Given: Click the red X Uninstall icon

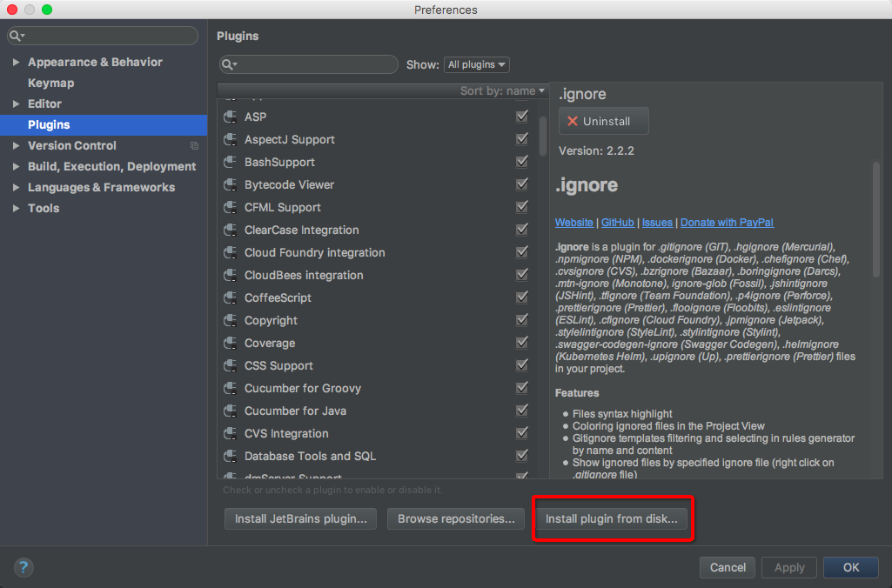Looking at the screenshot, I should point(573,121).
